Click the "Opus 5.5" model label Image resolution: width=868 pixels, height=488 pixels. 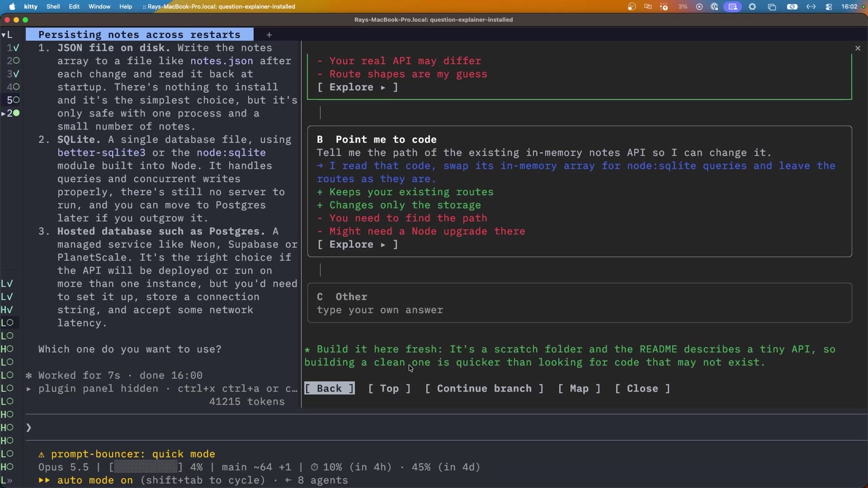coord(63,467)
